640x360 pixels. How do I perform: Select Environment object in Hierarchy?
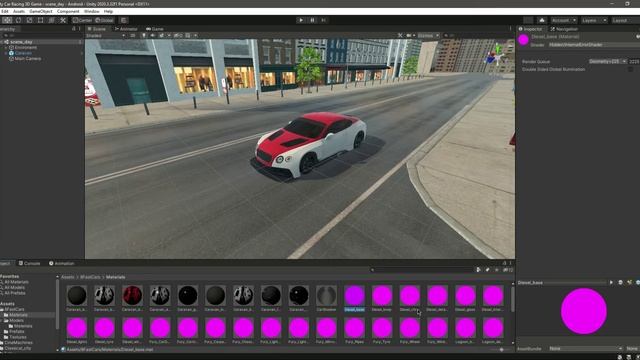pos(26,47)
